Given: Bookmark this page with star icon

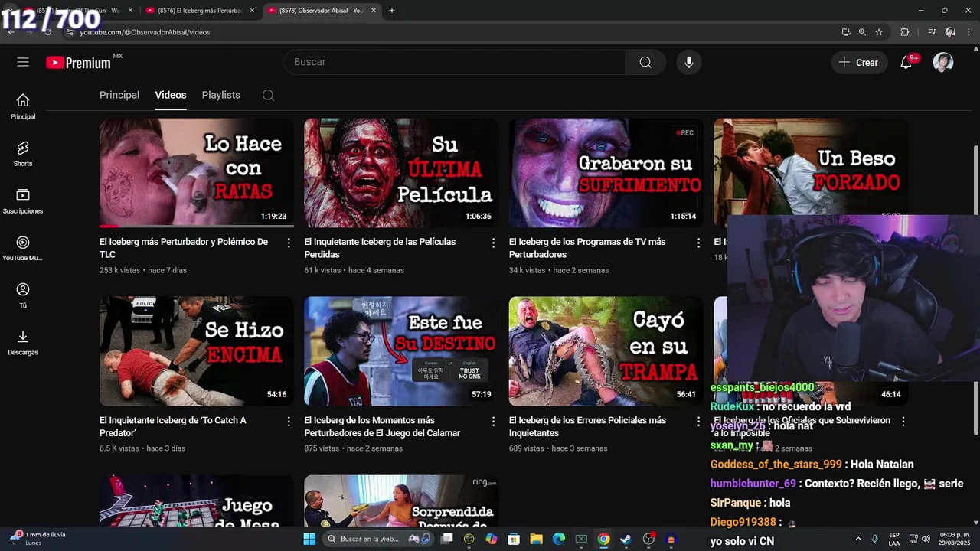Looking at the screenshot, I should pos(879,32).
